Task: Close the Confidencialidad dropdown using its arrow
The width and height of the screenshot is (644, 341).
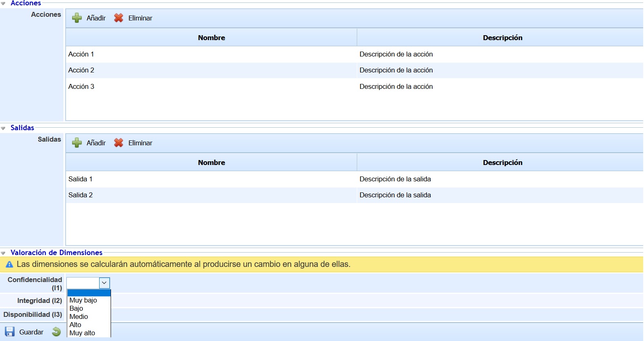Action: point(104,283)
